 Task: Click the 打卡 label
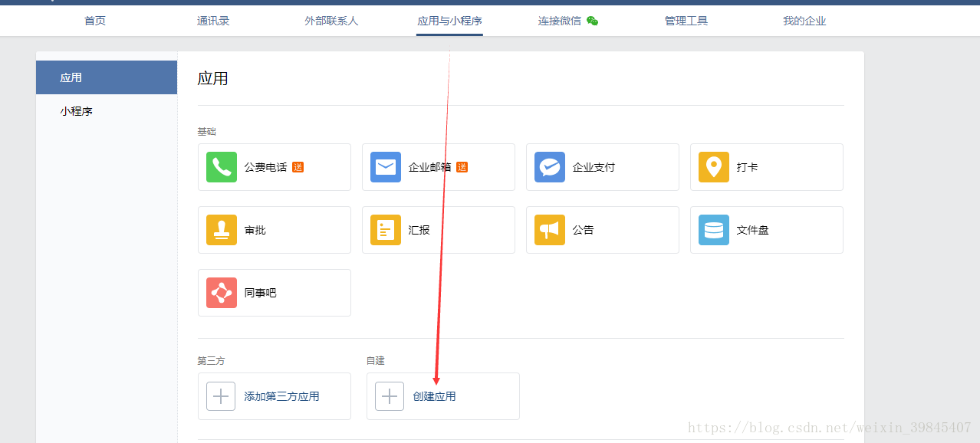747,167
